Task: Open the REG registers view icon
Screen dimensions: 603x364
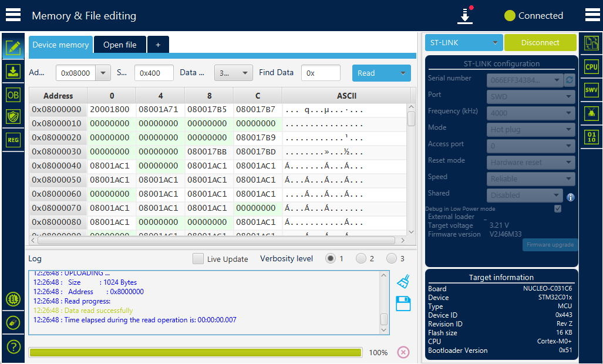Action: pos(13,140)
